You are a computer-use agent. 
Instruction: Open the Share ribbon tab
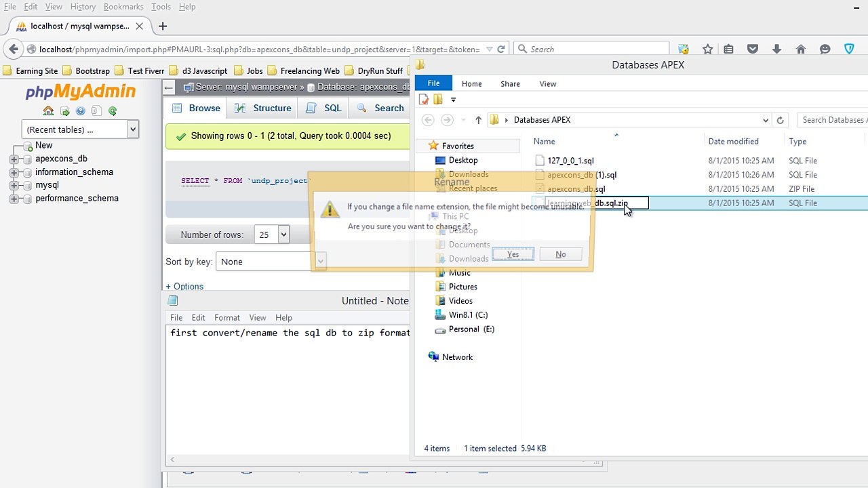click(510, 84)
